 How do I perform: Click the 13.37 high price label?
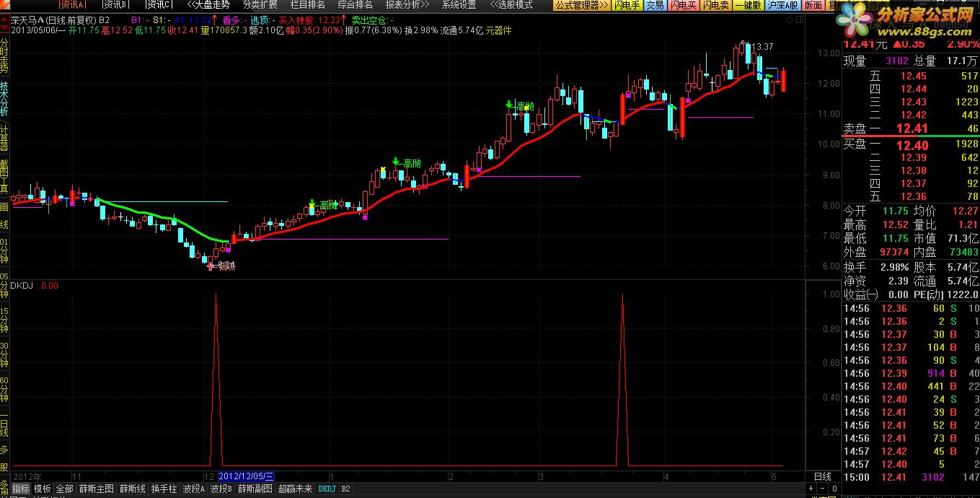(x=763, y=46)
